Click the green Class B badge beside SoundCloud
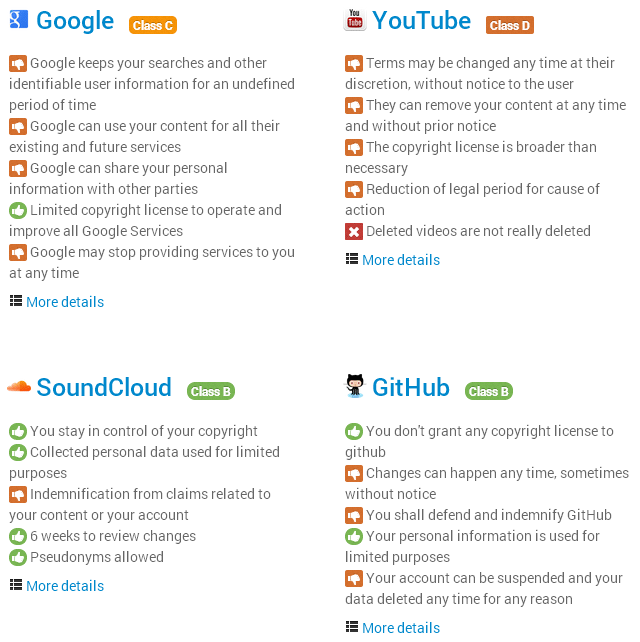This screenshot has width=640, height=642. (211, 391)
